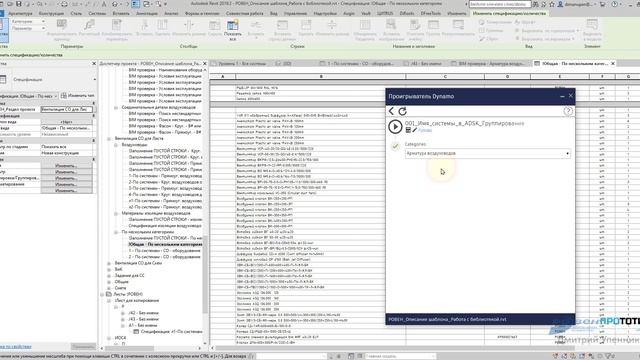Open the Categories dropdown in Dynamo Player
This screenshot has height=360, width=640.
tap(488, 153)
